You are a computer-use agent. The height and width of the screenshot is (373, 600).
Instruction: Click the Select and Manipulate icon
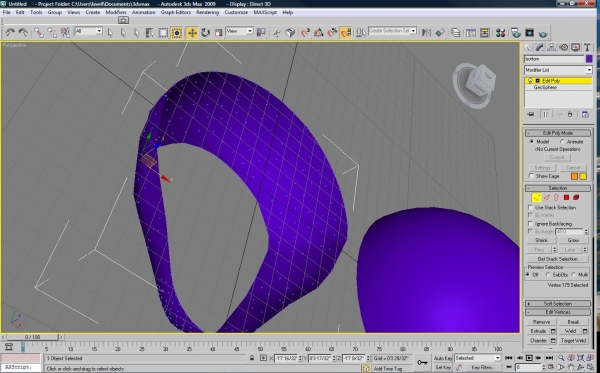277,33
